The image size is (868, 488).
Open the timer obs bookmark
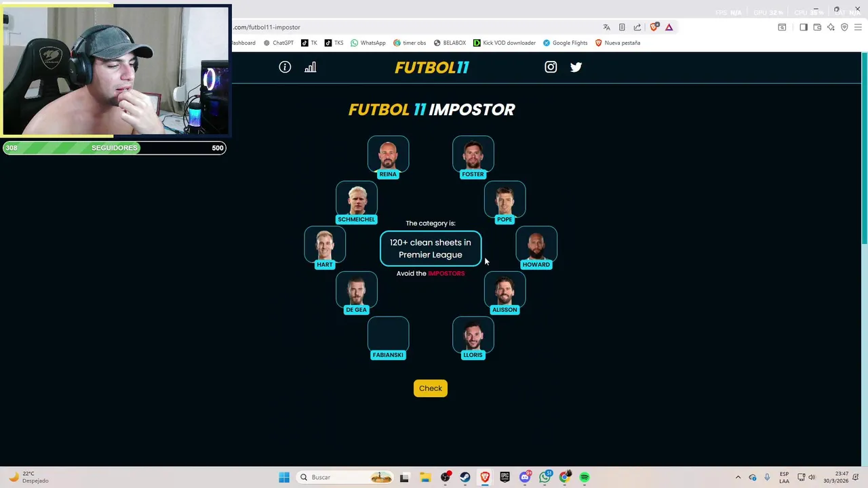click(x=410, y=43)
